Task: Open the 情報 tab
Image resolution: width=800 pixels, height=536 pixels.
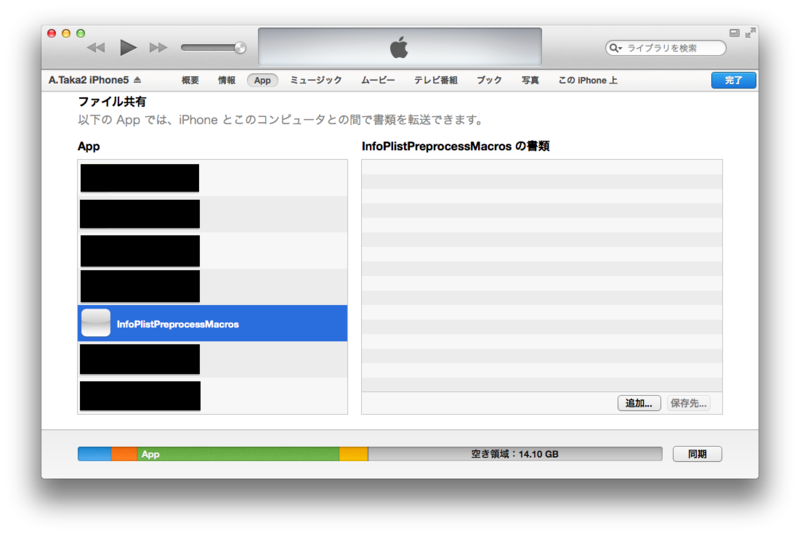Action: [x=227, y=80]
